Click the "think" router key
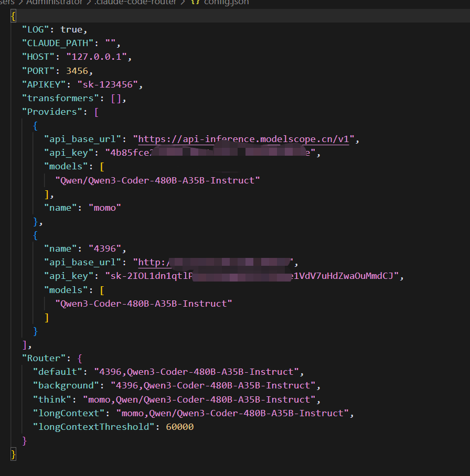The width and height of the screenshot is (470, 476). click(52, 399)
